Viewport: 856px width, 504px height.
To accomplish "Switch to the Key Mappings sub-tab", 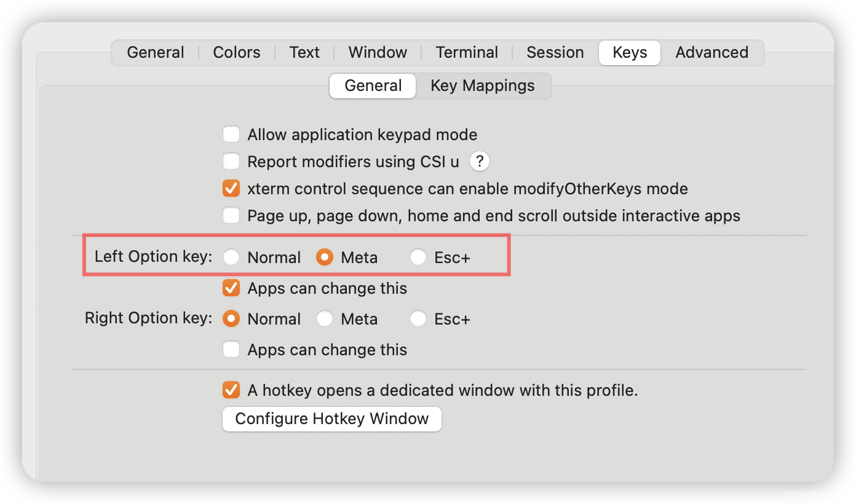I will pos(482,85).
